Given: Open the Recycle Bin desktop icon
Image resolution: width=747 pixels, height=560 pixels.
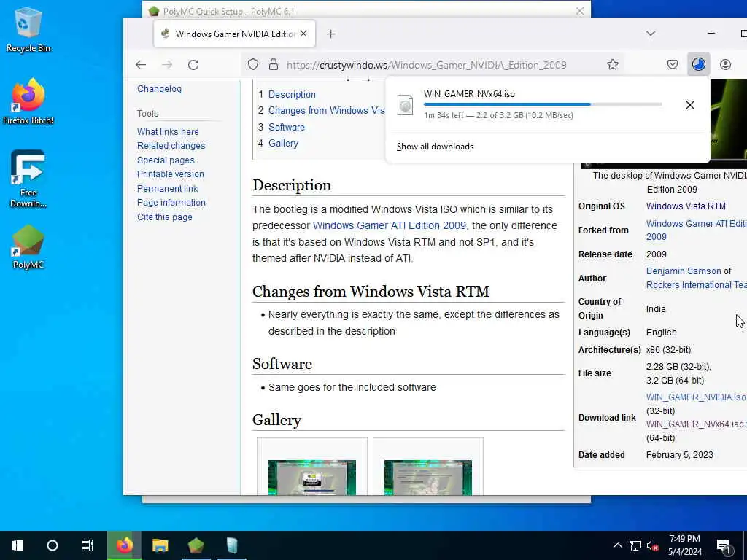Looking at the screenshot, I should click(28, 29).
